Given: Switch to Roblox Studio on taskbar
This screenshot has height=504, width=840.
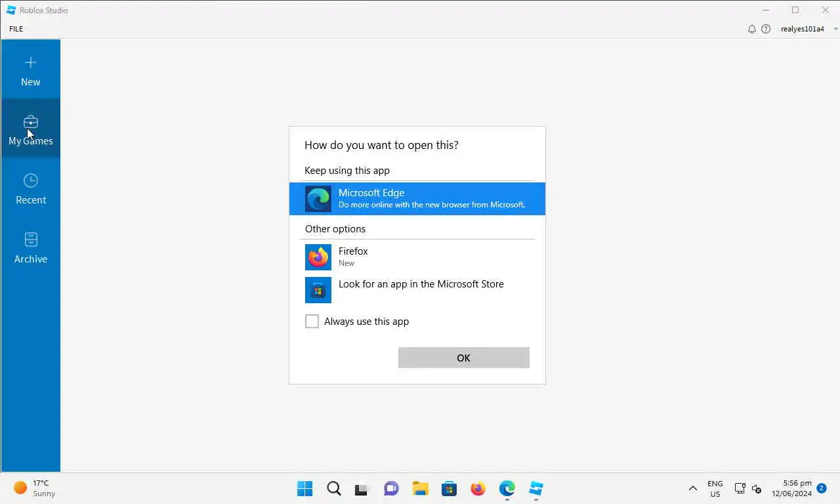Looking at the screenshot, I should click(536, 489).
